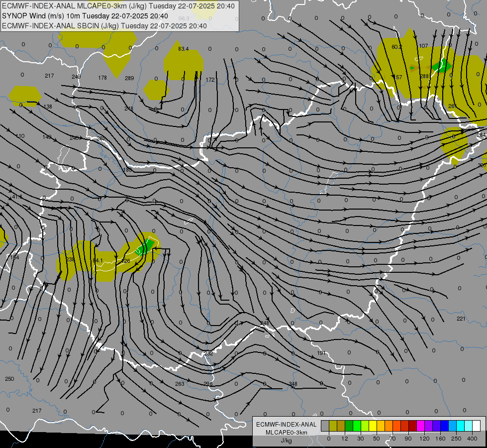Screen dimensions: 487x448
Task: Click the '221' map value
Action: pos(461,319)
